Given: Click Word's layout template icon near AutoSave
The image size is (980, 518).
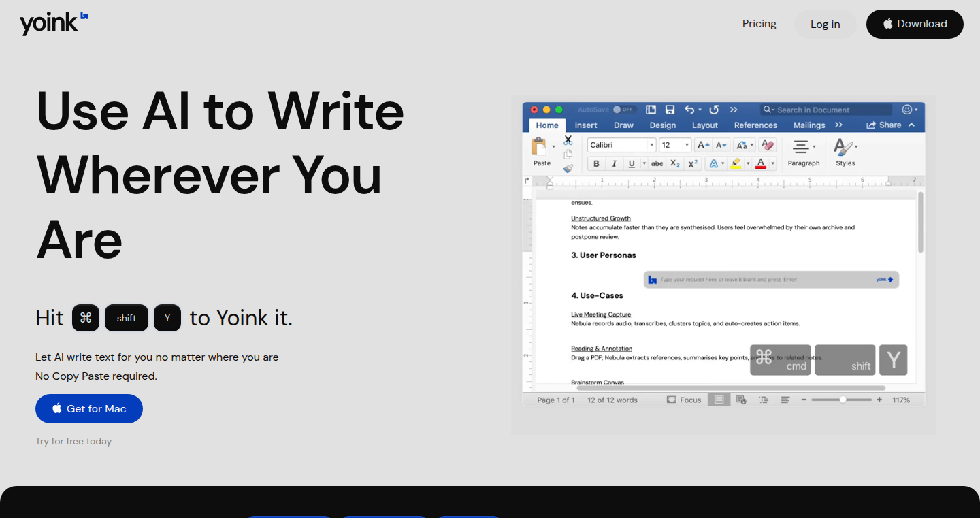Looking at the screenshot, I should pos(651,109).
